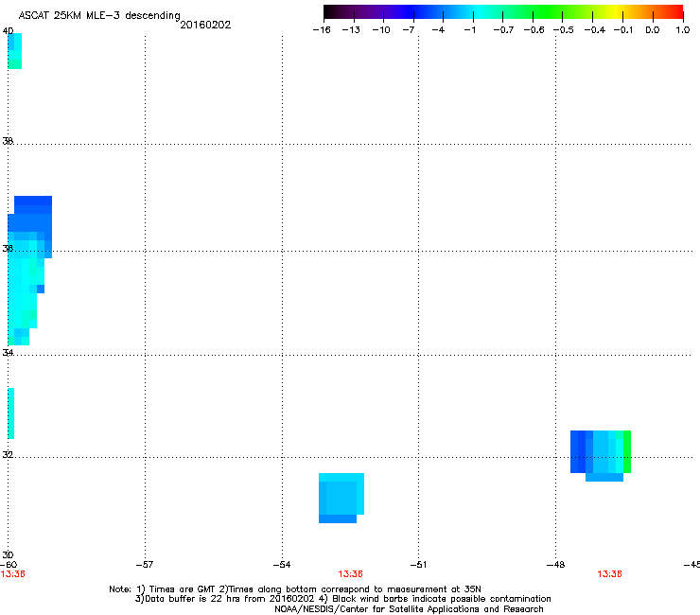
Task: Click the small cyan patch at latitude 40
Action: (15, 51)
